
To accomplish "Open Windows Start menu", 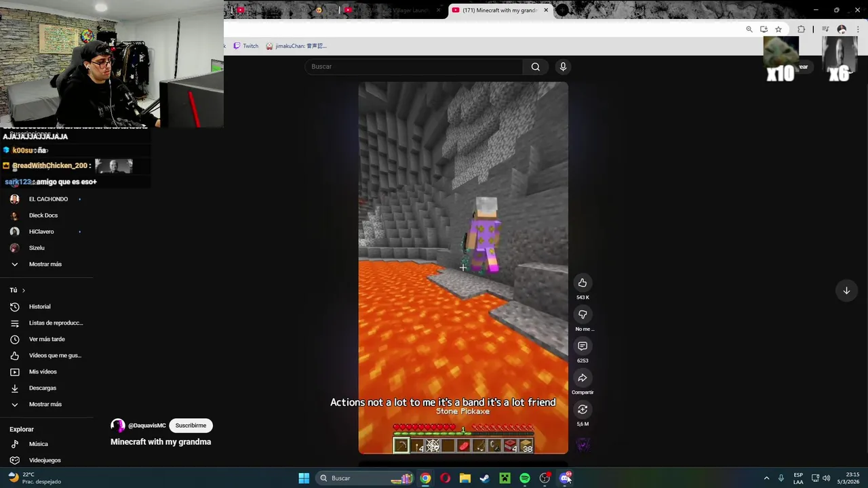I will [304, 478].
